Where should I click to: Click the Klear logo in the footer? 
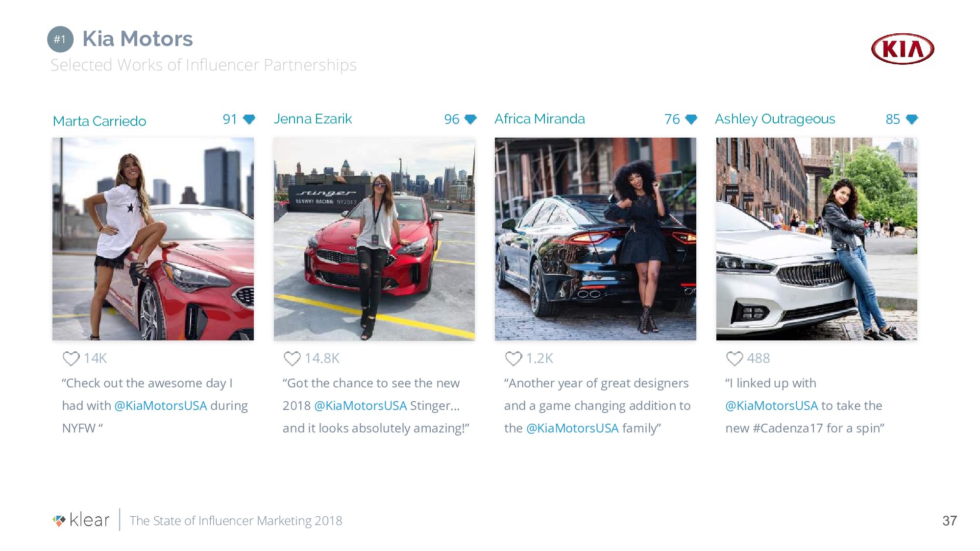(81, 520)
